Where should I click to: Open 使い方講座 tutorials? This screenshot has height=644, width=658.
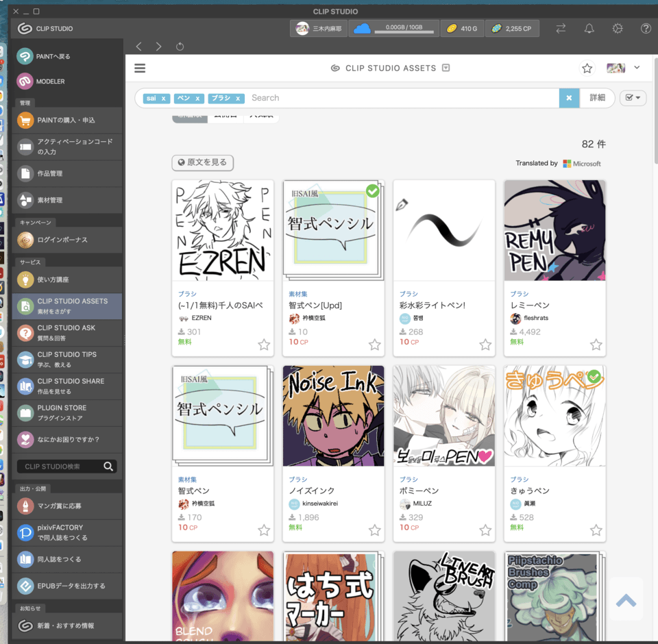click(x=67, y=280)
